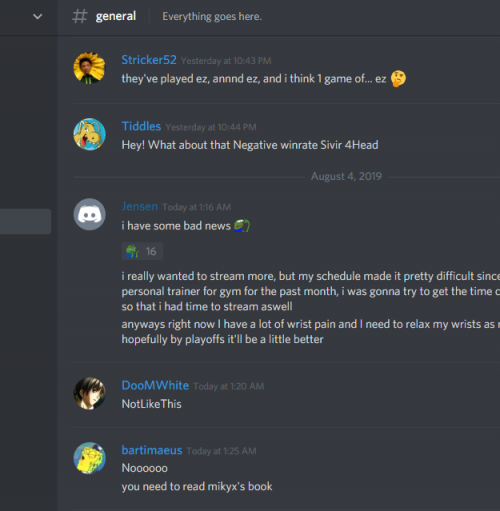Open Stricker52's sunflower avatar
500x511 pixels.
89,68
